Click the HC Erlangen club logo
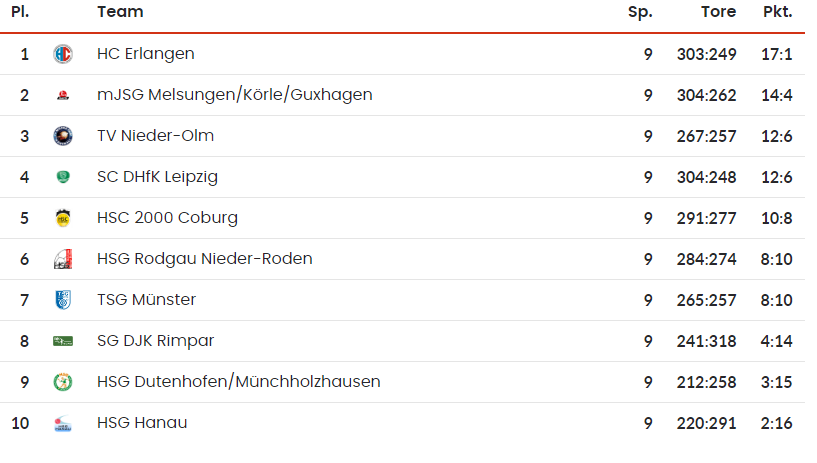Screen dimensions: 817x463 [63, 54]
